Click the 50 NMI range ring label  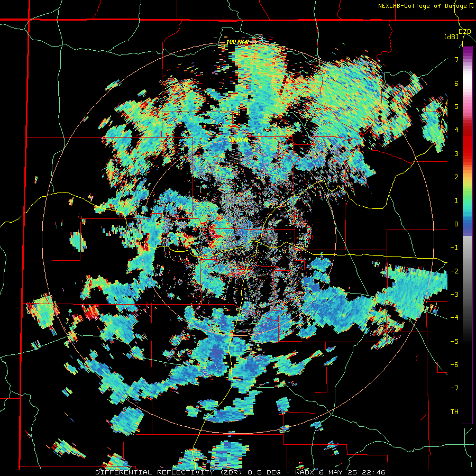point(238,140)
